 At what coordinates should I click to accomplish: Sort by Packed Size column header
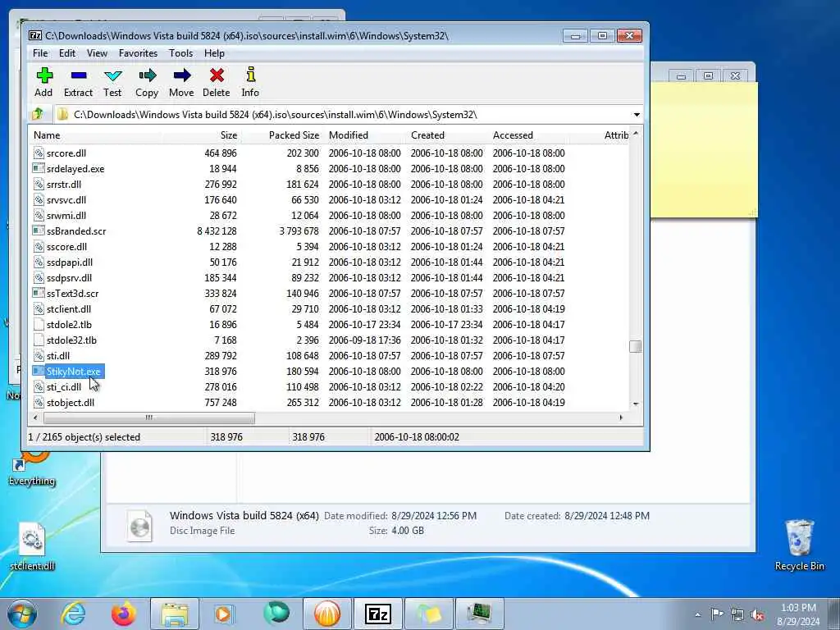[282, 135]
